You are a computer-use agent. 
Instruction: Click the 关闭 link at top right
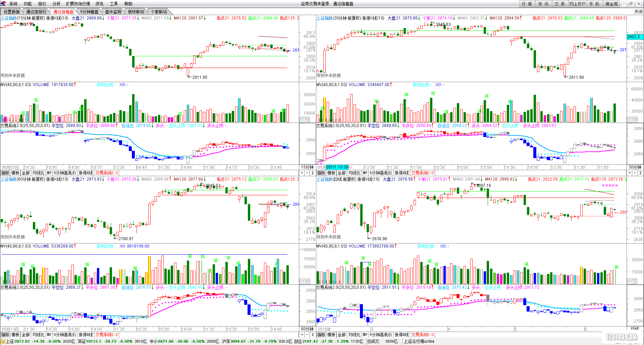click(638, 12)
